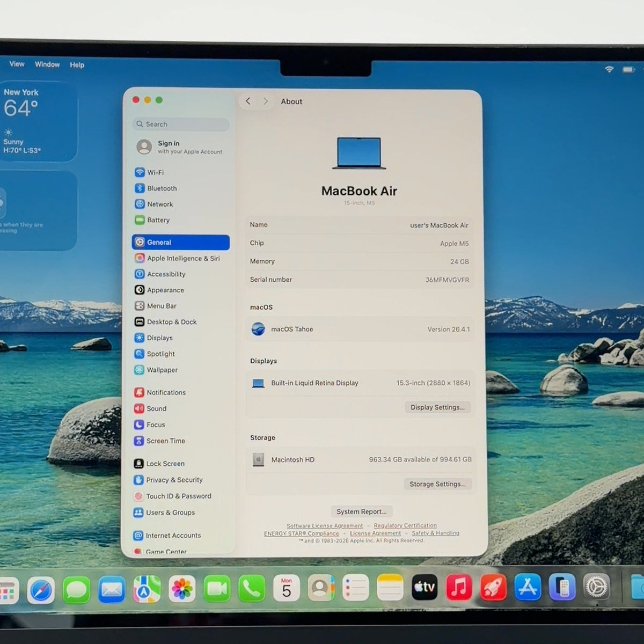Open the Window menu in menu bar
Screen dimensions: 644x644
(47, 64)
